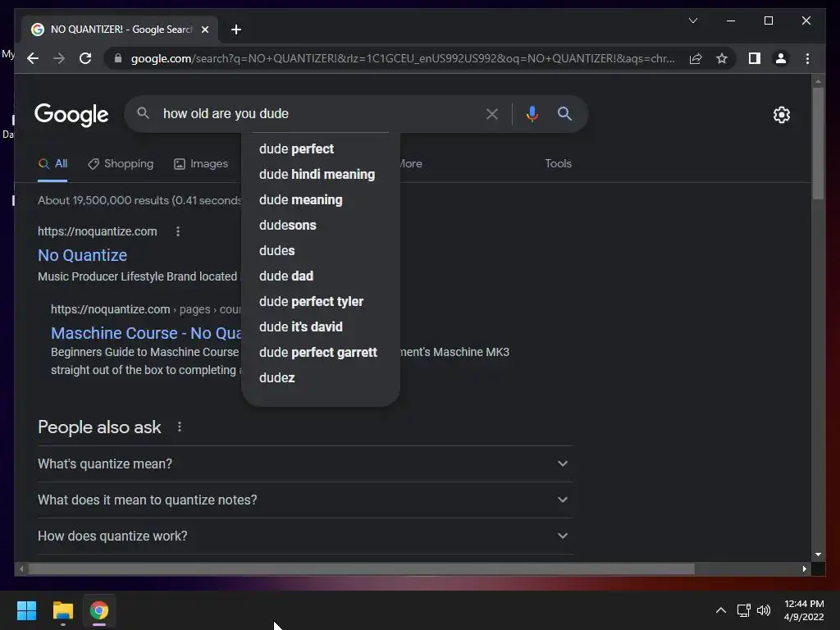Submit search with the blue magnifier
Image resolution: width=840 pixels, height=630 pixels.
[x=564, y=113]
